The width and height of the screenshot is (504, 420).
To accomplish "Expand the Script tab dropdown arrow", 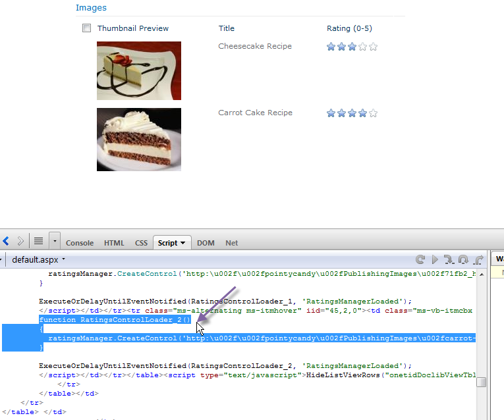I will tap(183, 243).
